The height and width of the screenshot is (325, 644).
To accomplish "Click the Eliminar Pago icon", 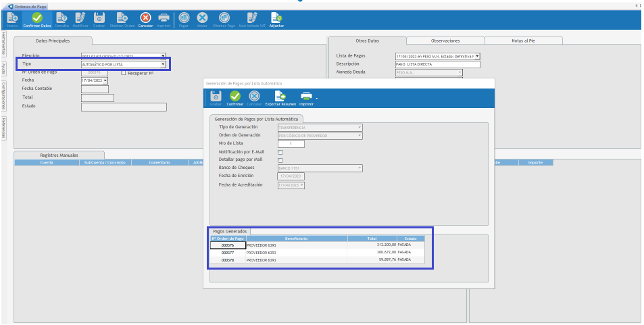I will point(224,18).
